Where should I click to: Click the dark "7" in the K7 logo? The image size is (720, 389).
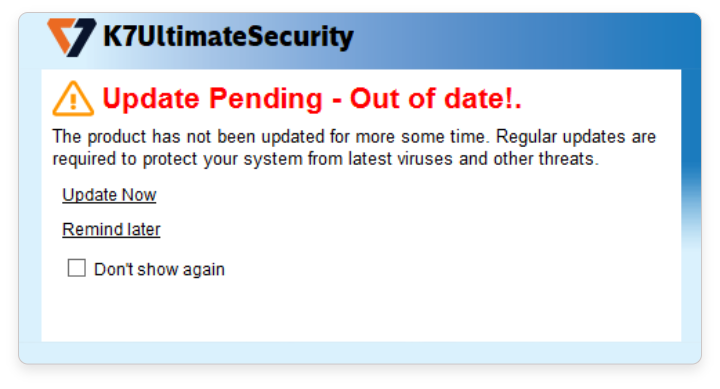(x=82, y=37)
